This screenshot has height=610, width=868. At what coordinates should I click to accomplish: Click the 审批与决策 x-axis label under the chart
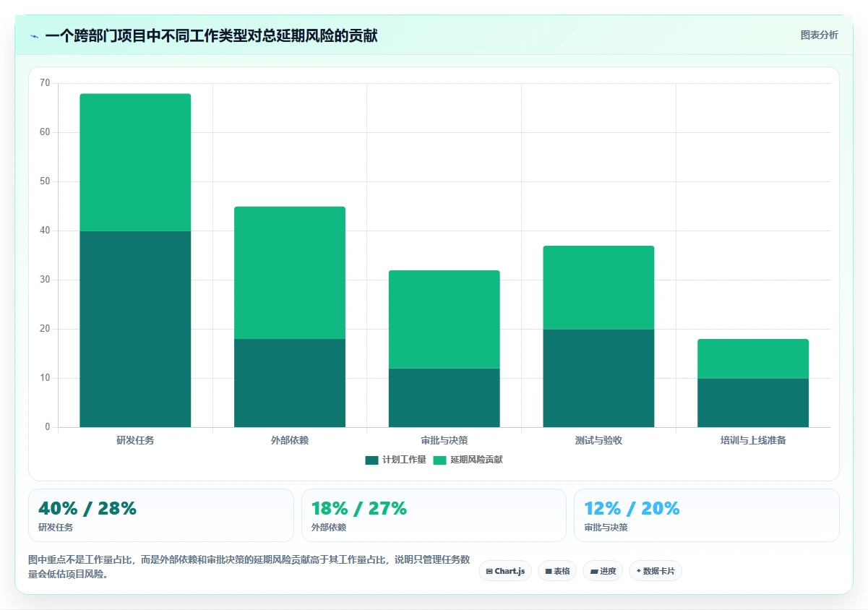(444, 440)
